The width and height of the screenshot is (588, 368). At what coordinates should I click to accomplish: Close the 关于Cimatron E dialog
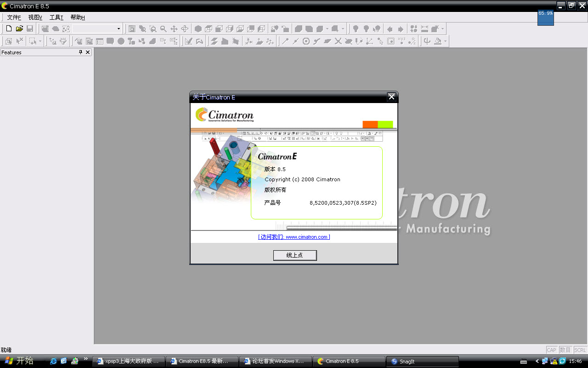coord(391,97)
